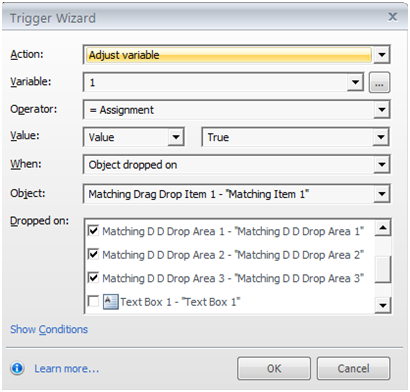Open the Operator Assignment dropdown
Image resolution: width=410 pixels, height=392 pixels.
pyautogui.click(x=382, y=110)
